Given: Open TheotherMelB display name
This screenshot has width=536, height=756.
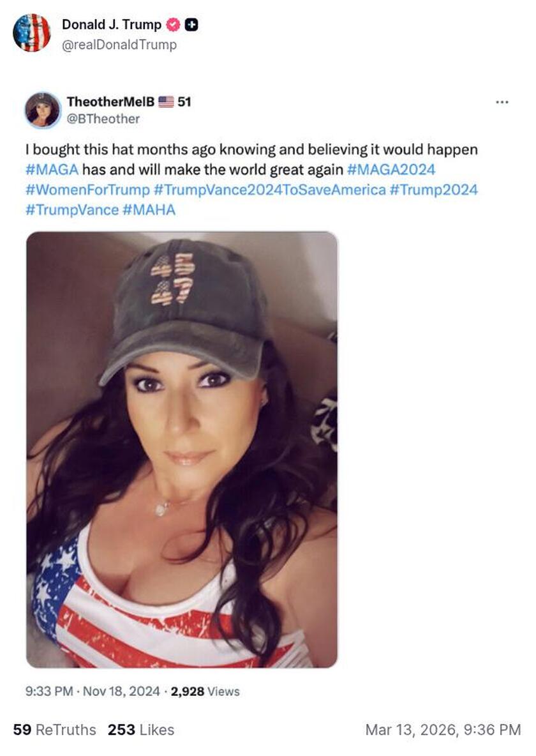Looking at the screenshot, I should pyautogui.click(x=111, y=102).
